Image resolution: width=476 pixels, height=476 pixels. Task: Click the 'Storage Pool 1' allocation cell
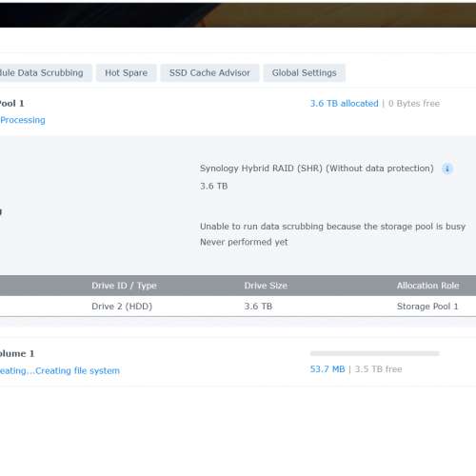click(427, 307)
